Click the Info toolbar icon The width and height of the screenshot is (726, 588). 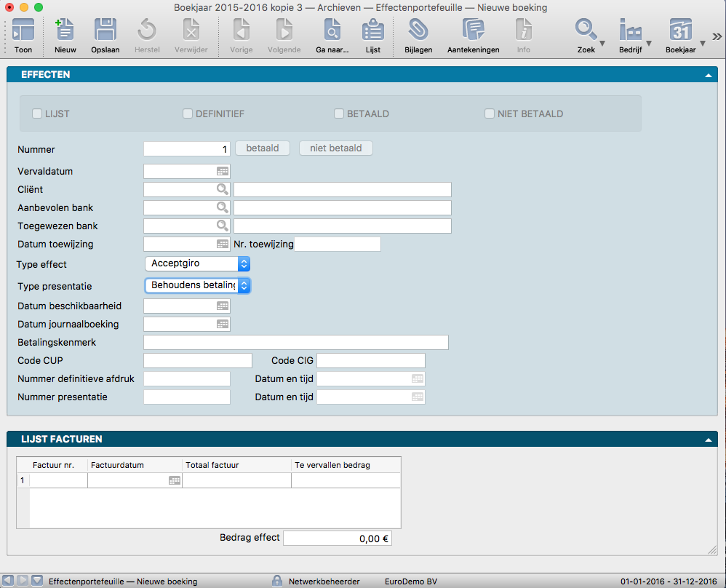524,31
